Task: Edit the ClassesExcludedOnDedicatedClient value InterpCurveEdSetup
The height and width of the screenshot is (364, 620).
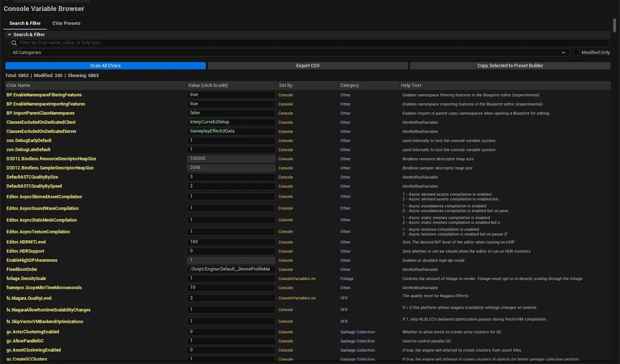Action: (231, 122)
